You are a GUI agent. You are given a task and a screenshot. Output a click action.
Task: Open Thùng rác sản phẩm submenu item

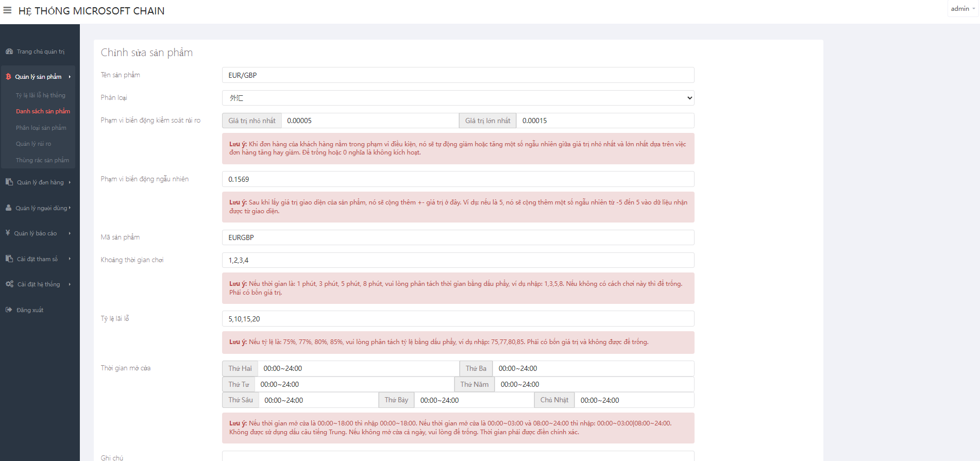pyautogui.click(x=42, y=160)
